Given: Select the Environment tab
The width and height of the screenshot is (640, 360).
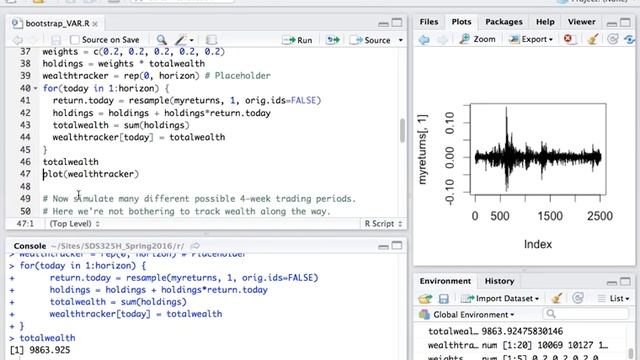Looking at the screenshot, I should click(x=445, y=281).
